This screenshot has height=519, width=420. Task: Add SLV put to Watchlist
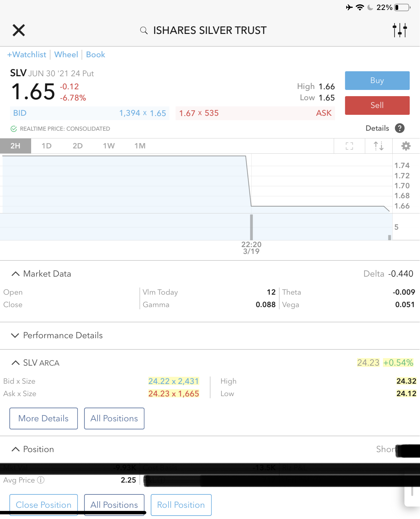[x=27, y=55]
